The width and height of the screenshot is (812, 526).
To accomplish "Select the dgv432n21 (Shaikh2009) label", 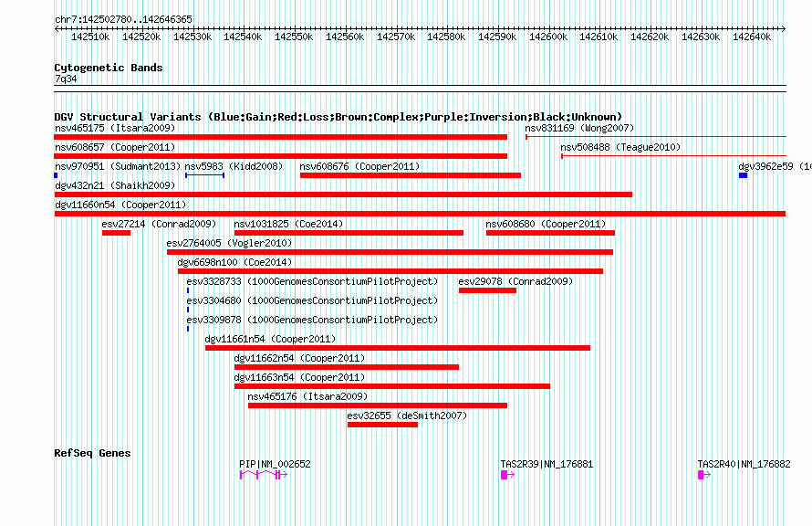I will pos(115,185).
